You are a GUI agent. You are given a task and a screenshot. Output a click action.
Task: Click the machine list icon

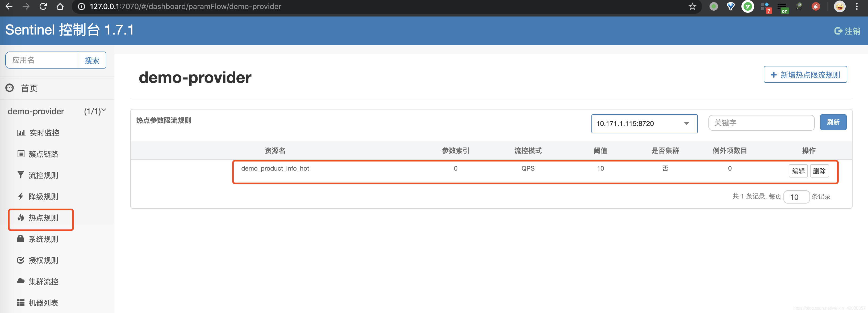click(x=20, y=303)
